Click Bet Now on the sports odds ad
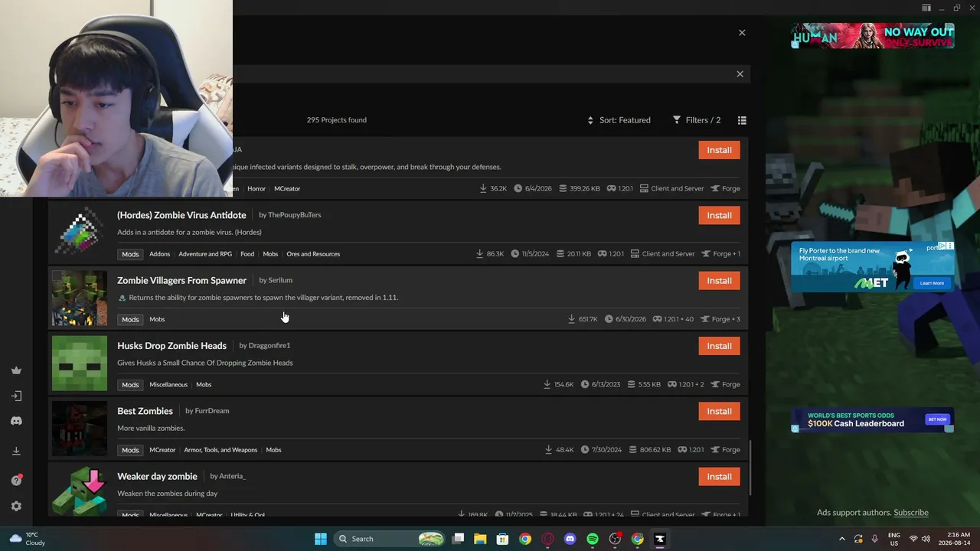This screenshot has width=980, height=551. point(937,419)
